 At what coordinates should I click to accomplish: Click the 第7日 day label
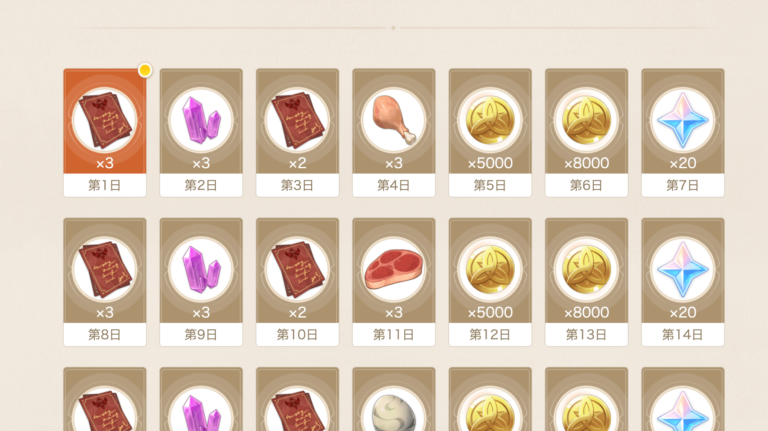(683, 185)
